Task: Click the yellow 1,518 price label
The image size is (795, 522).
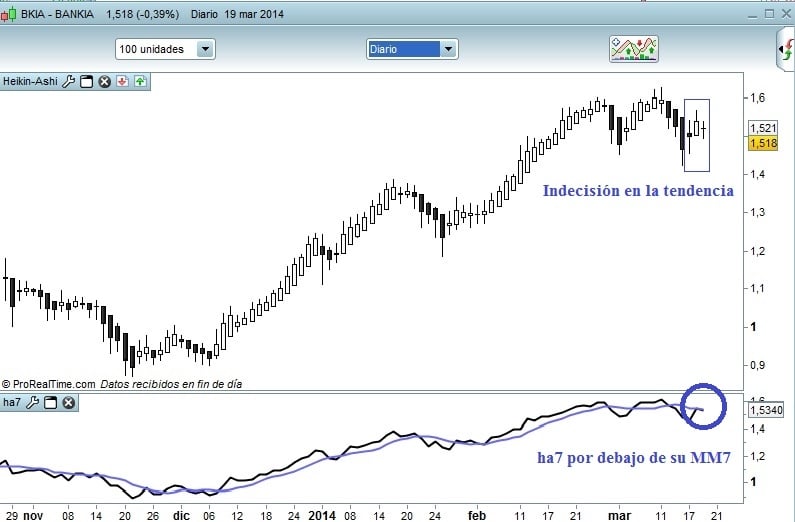Action: click(x=763, y=143)
